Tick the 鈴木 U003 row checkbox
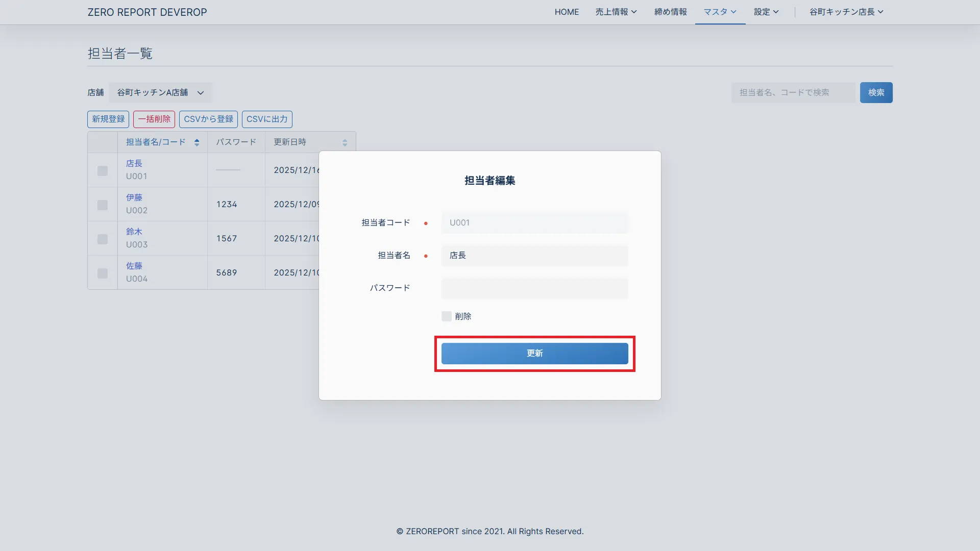This screenshot has width=980, height=551. pyautogui.click(x=103, y=239)
